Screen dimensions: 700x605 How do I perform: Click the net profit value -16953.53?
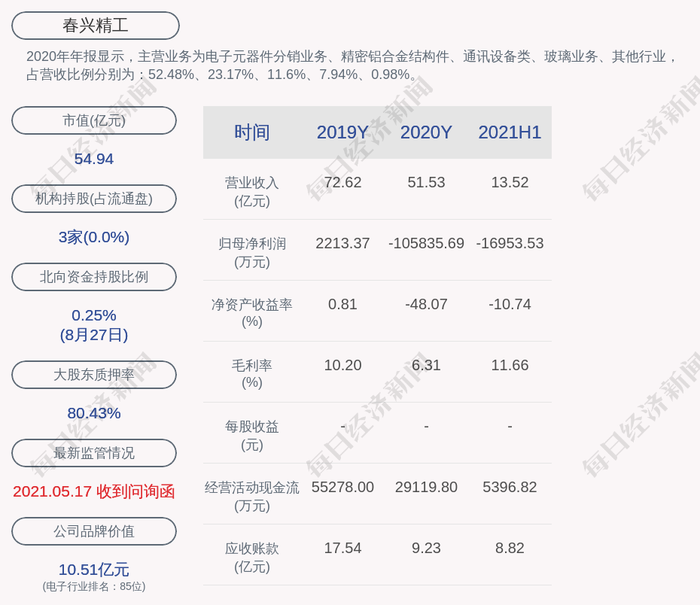pos(510,244)
